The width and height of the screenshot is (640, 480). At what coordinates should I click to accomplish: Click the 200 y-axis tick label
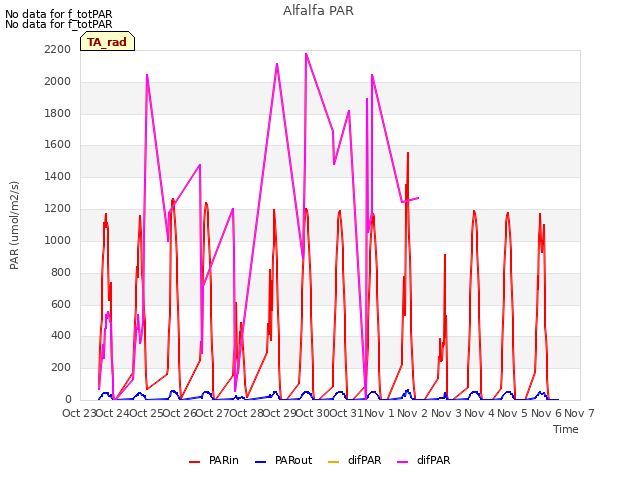click(61, 368)
